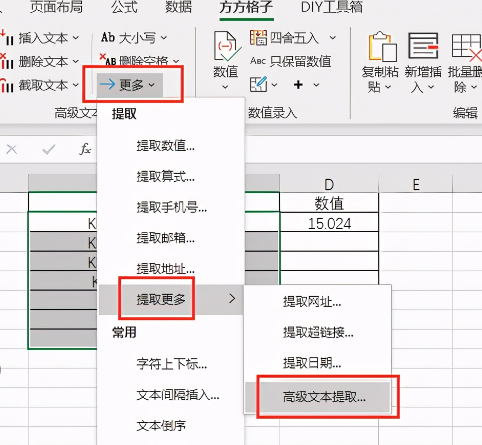This screenshot has width=482, height=445.
Task: Choose 提取地址... menu item
Action: point(171,268)
